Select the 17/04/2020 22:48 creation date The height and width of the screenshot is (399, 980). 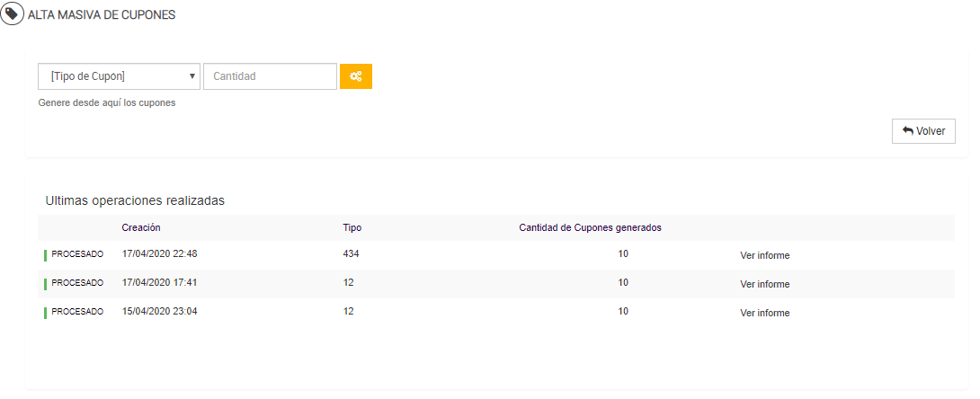coord(159,254)
